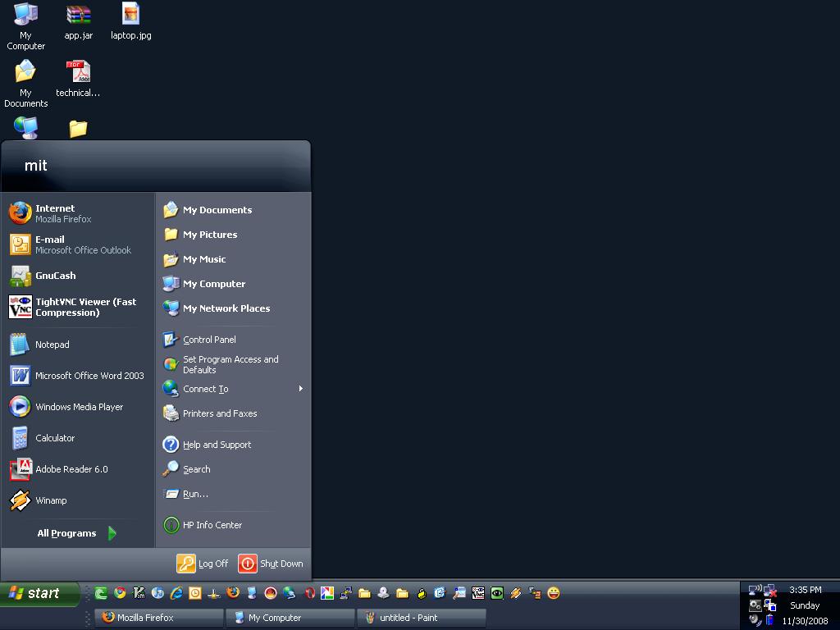Expand the Connect To submenu arrow
This screenshot has width=840, height=630.
pyautogui.click(x=301, y=388)
